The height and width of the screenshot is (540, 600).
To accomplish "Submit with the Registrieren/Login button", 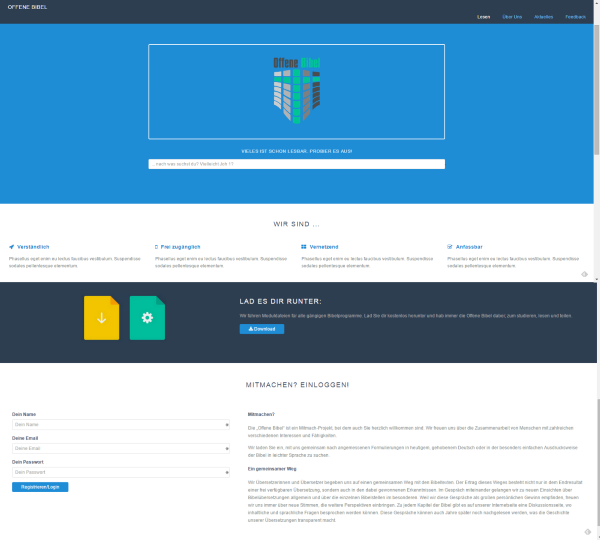I will pos(40,487).
